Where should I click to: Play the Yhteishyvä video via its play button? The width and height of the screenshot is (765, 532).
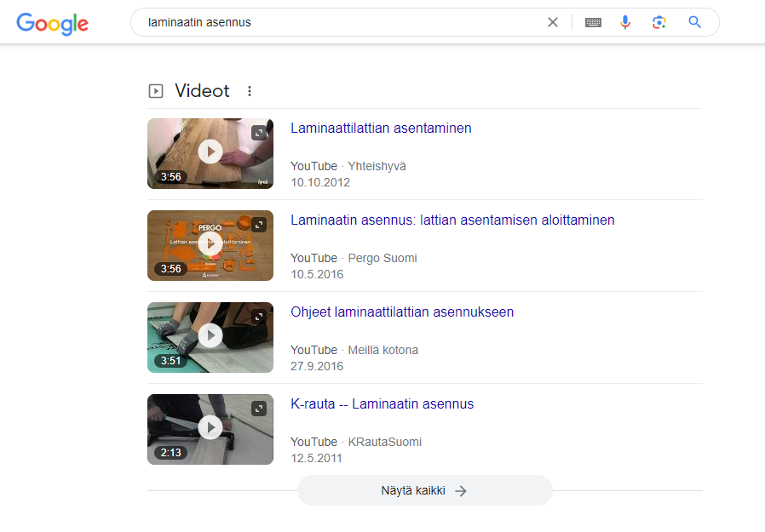[210, 153]
